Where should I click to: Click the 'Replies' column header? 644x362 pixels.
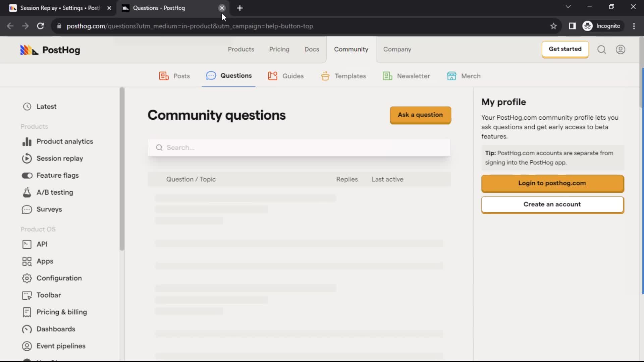tap(347, 179)
